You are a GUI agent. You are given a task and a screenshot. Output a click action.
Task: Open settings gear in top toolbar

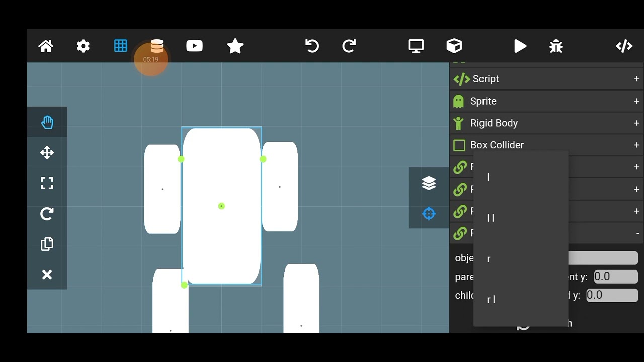point(83,46)
